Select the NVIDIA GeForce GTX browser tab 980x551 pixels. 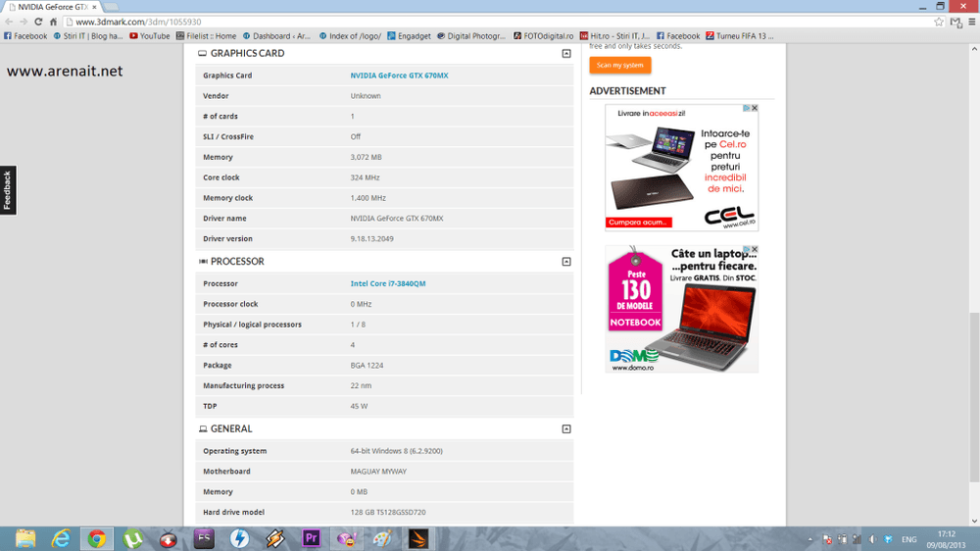(51, 7)
